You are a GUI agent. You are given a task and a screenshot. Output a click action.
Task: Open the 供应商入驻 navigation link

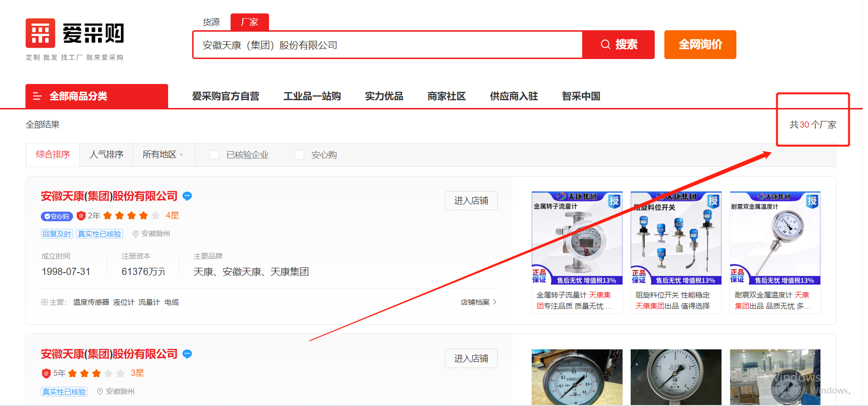513,96
